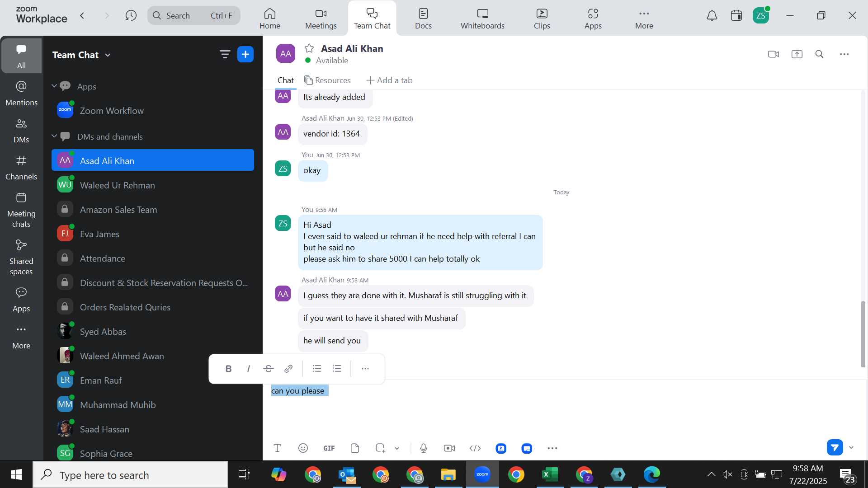Select Mentions in left sidebar
The height and width of the screenshot is (488, 868).
[x=21, y=94]
